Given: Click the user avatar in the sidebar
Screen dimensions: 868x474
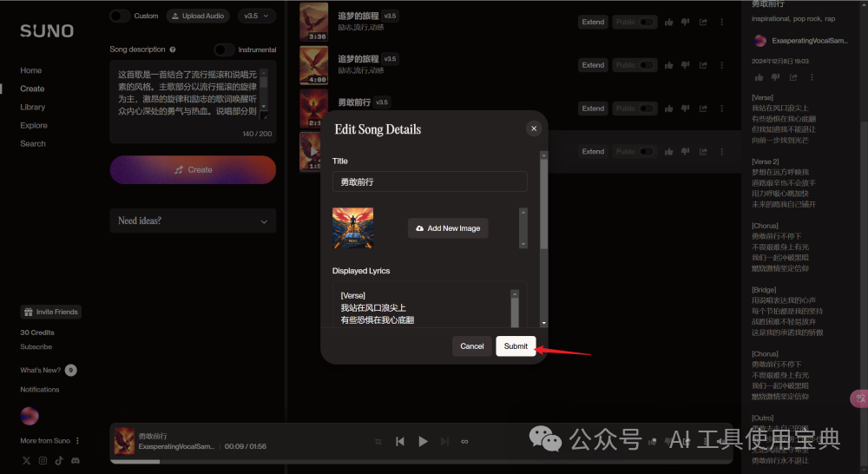Looking at the screenshot, I should coord(30,416).
